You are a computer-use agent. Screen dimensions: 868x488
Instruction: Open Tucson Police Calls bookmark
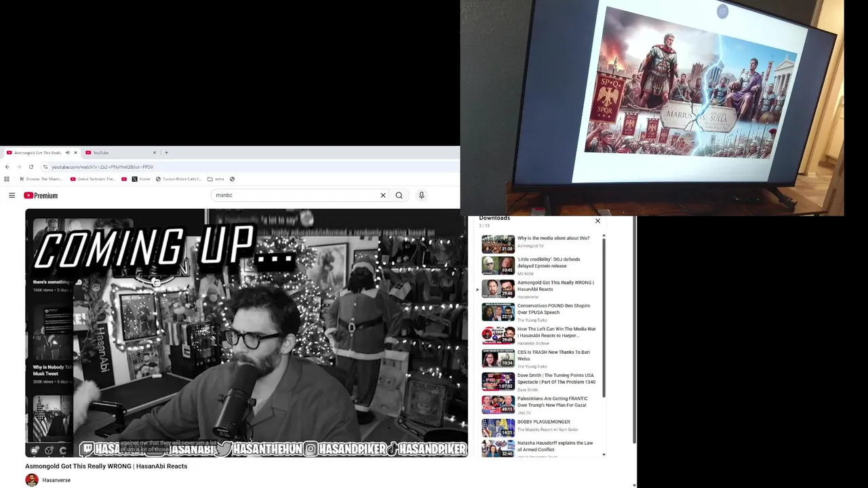[178, 179]
